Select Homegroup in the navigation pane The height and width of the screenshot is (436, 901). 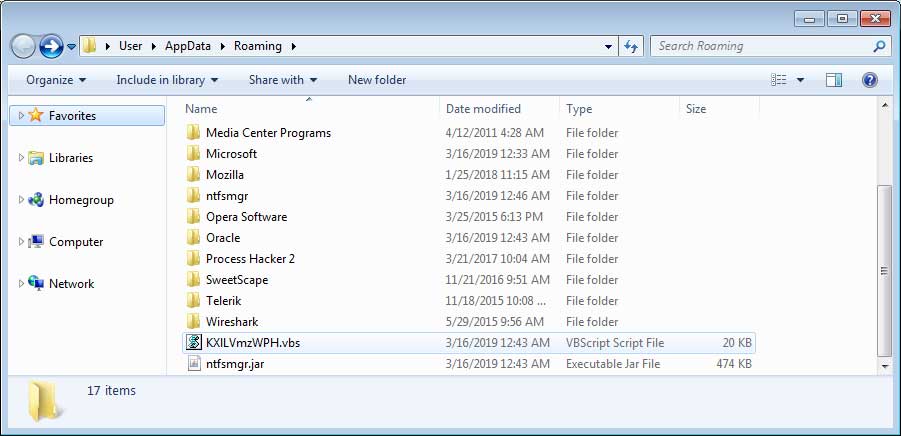click(x=81, y=200)
